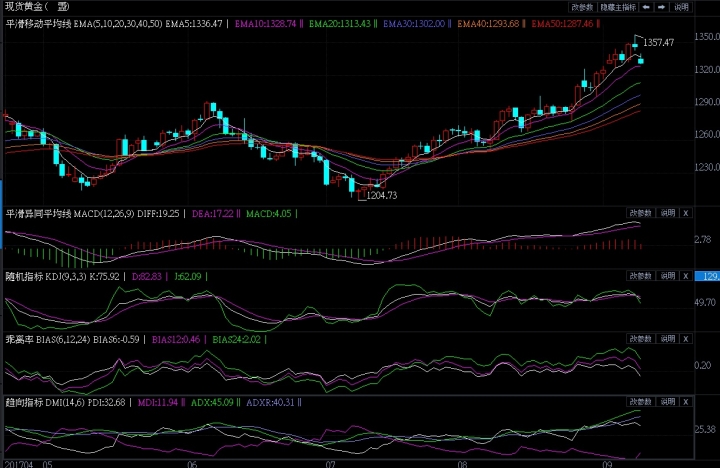Click the 1204.73 low price annotation

point(382,196)
